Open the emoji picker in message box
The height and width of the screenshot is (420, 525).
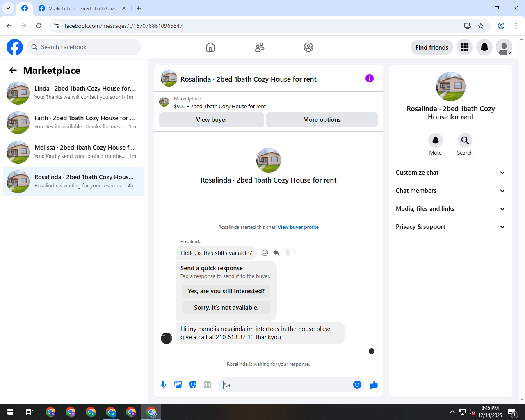(x=357, y=385)
